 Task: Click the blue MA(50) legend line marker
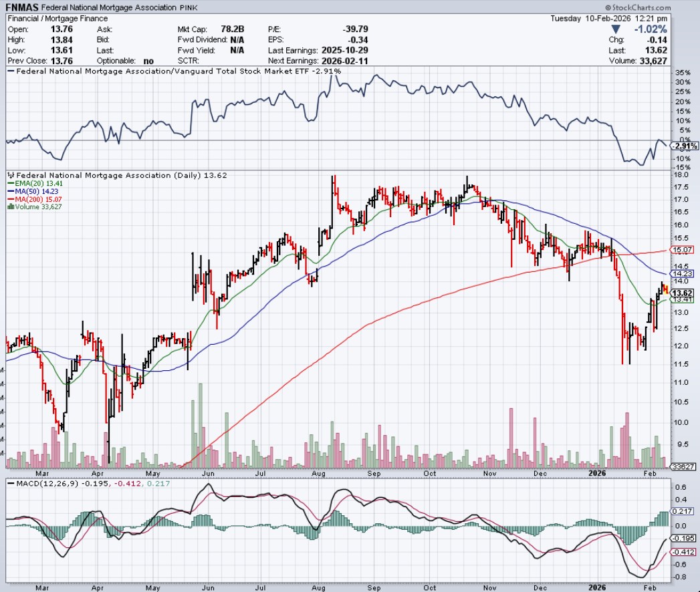pyautogui.click(x=9, y=191)
